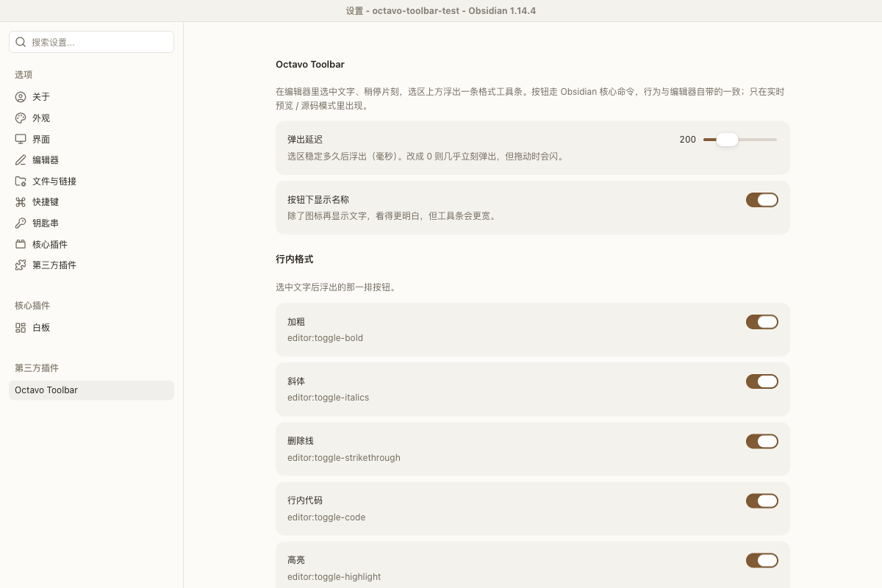882x588 pixels.
Task: Click editor:toggle-highlight command text
Action: 334,577
